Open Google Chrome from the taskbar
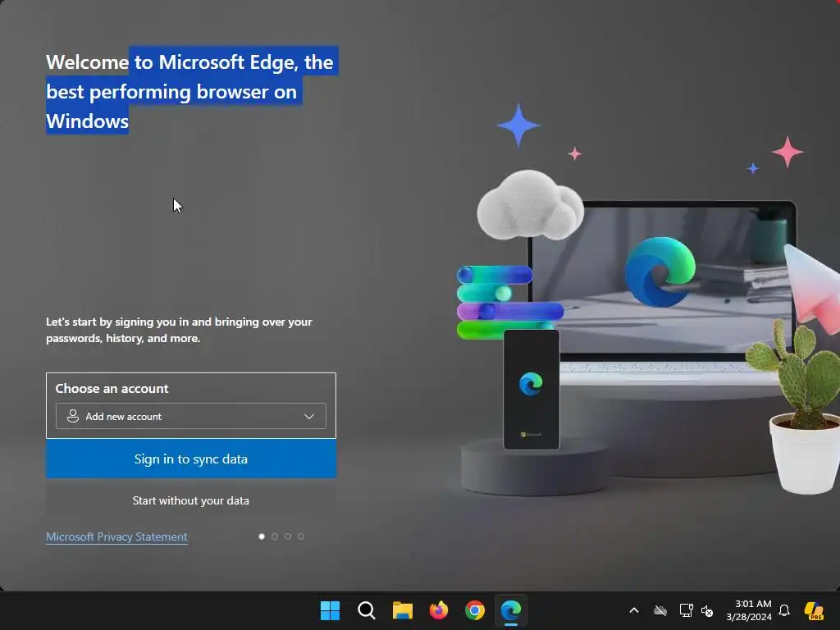 (x=475, y=610)
